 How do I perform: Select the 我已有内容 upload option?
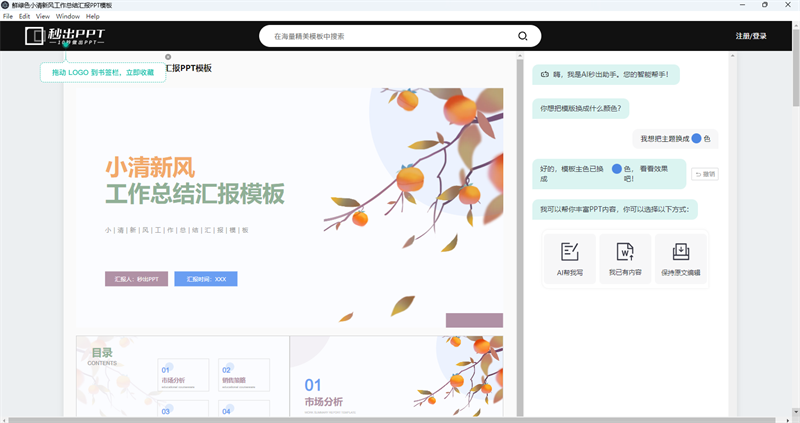point(625,259)
